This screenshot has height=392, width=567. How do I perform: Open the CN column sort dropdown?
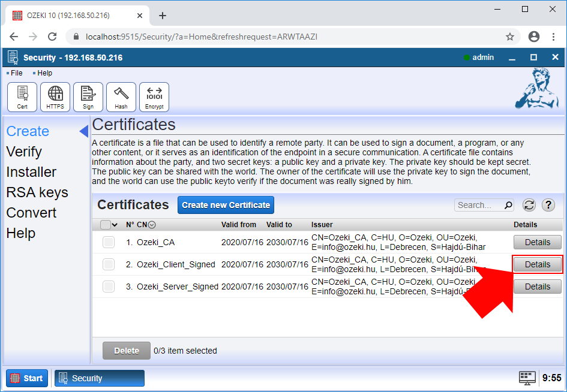pos(152,225)
